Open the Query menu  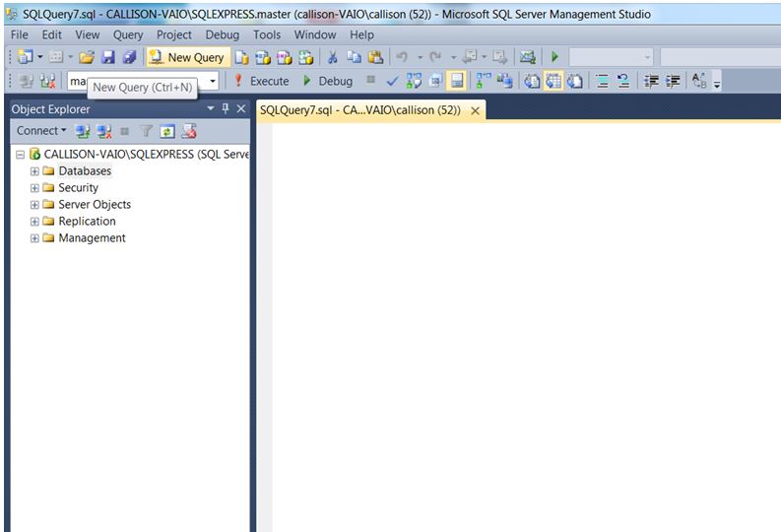128,34
